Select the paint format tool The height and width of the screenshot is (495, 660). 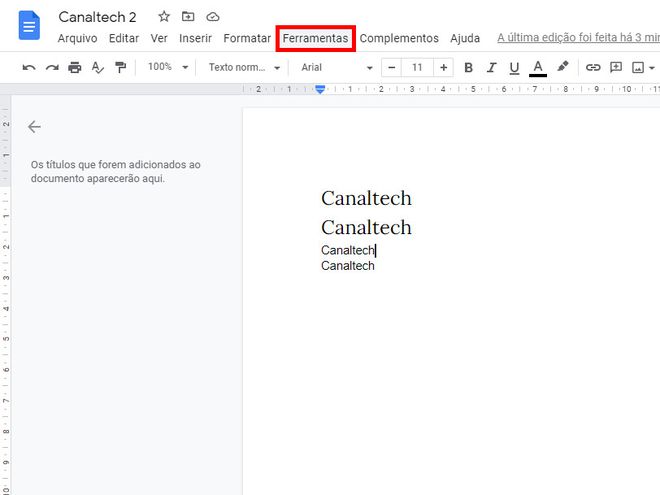[120, 67]
